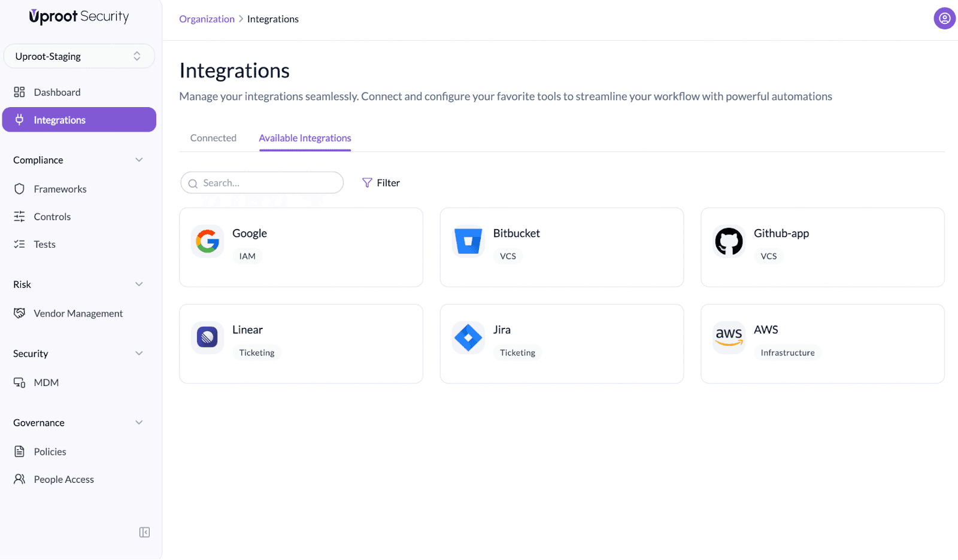Collapse the Compliance section

[139, 160]
